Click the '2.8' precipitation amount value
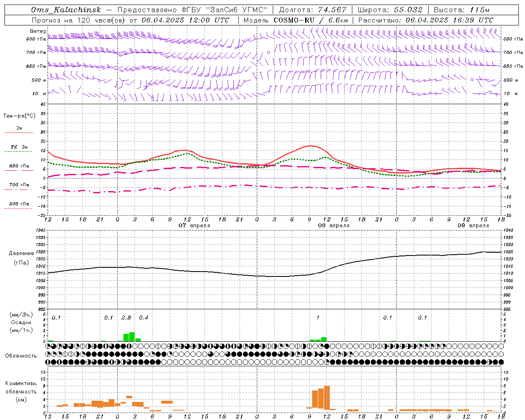Image resolution: width=525 pixels, height=420 pixels. 126,318
